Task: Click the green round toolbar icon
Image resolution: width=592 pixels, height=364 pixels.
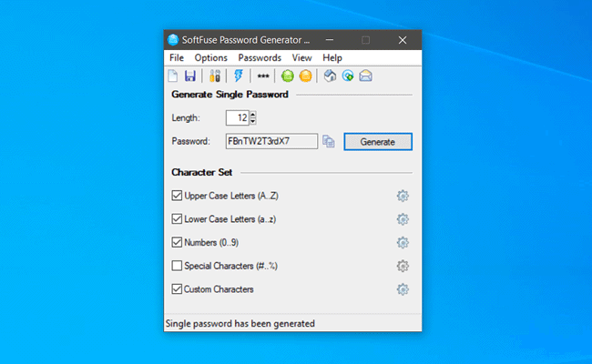Action: point(287,76)
